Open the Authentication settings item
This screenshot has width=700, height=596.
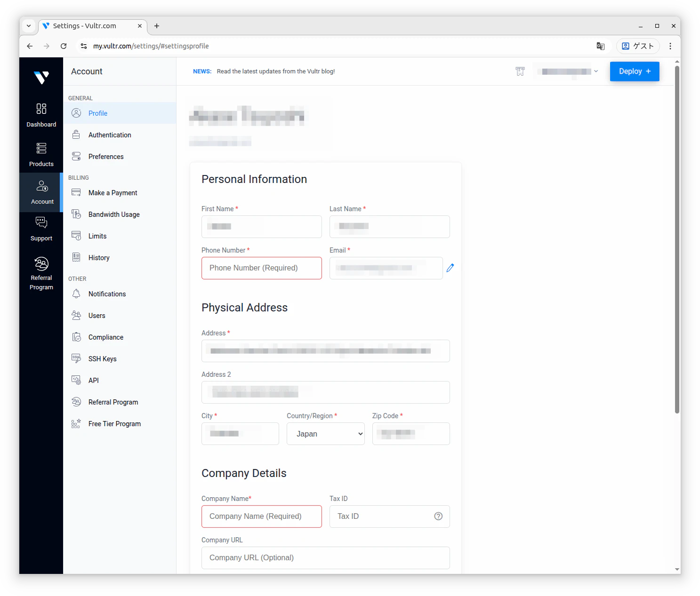120,135
